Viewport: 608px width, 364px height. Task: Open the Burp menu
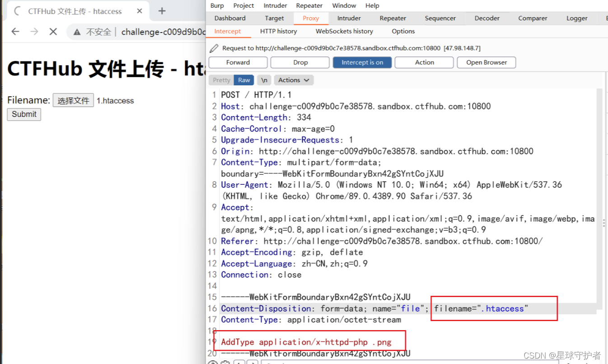(x=217, y=5)
